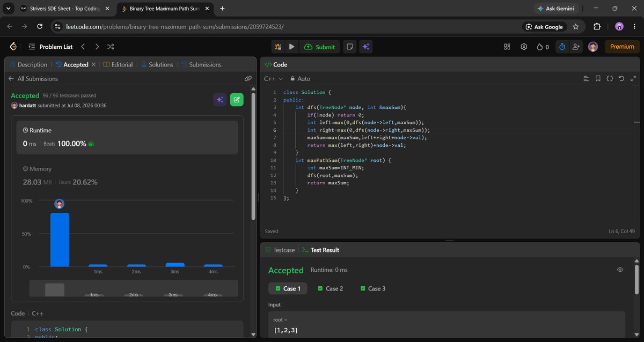This screenshot has width=644, height=342.
Task: Click the format code icon
Action: pos(586,79)
